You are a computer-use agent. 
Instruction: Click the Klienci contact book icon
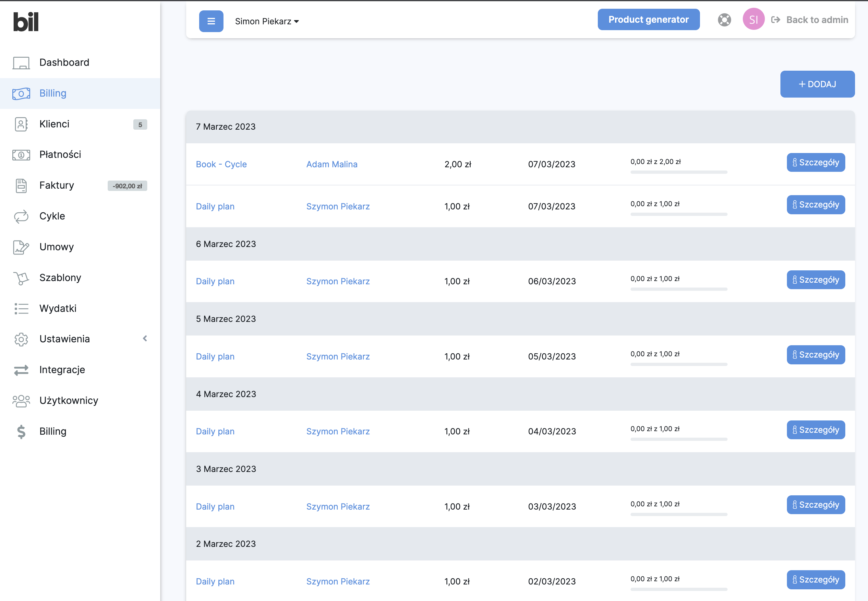21,124
